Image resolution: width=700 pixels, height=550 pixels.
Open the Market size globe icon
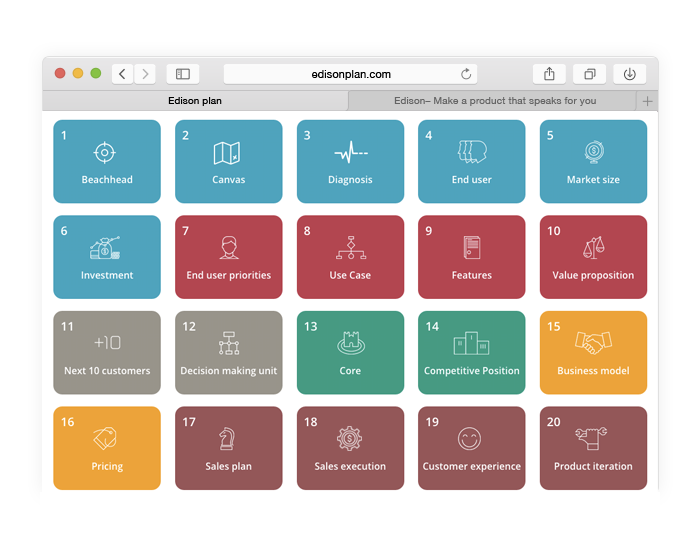click(594, 152)
